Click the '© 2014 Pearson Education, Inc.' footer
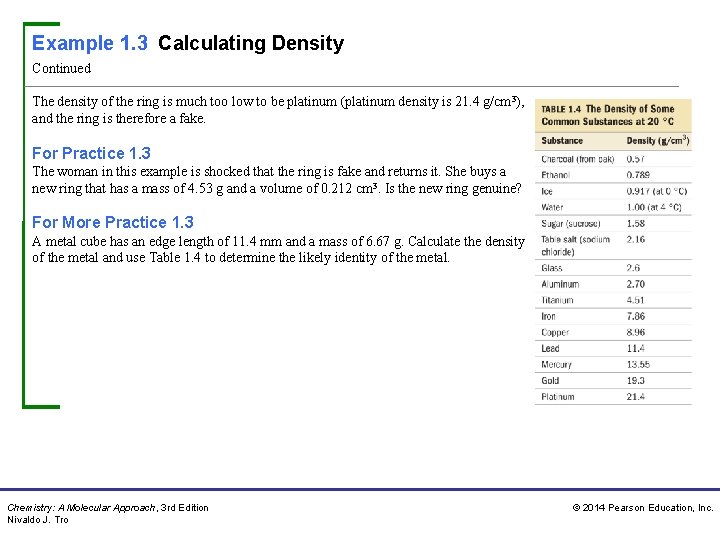 point(643,508)
